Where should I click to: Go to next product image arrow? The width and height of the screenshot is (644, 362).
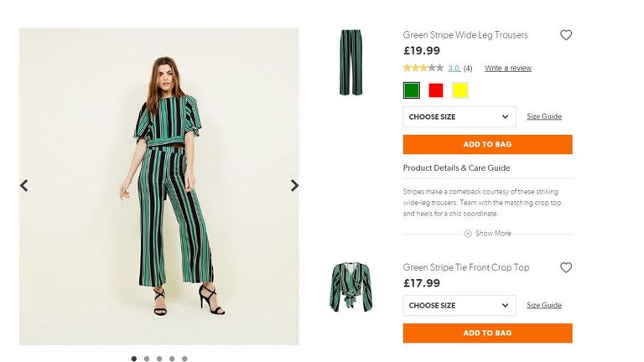click(x=294, y=186)
